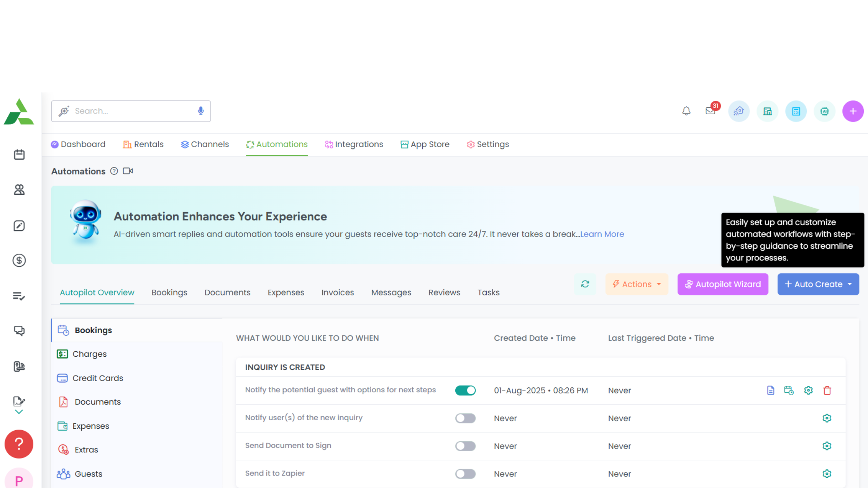868x488 pixels.
Task: Open the Integrations menu item
Action: 354,144
